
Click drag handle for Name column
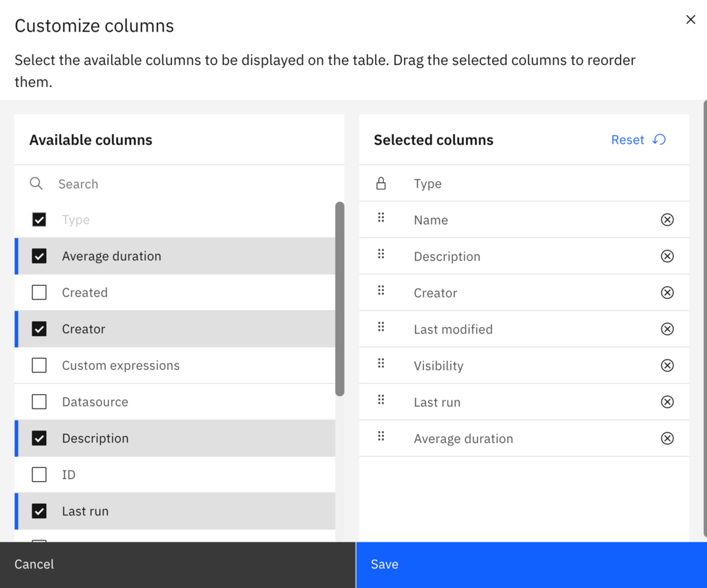pos(381,218)
